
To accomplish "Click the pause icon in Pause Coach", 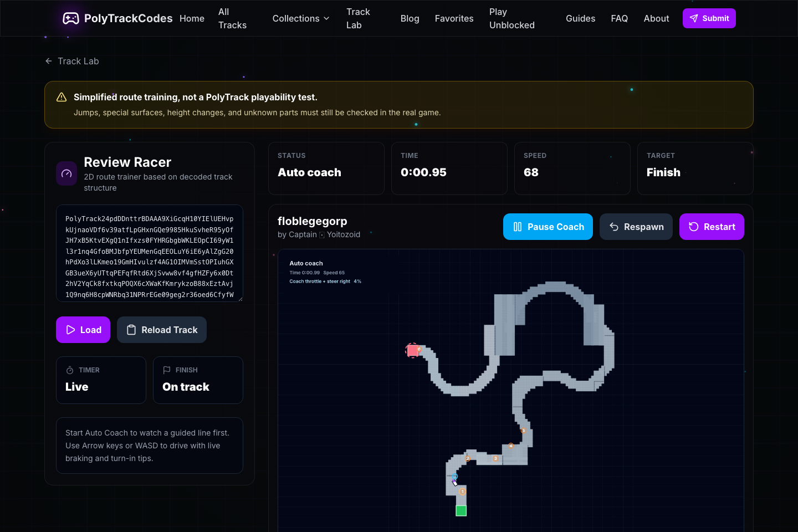I will click(x=518, y=227).
